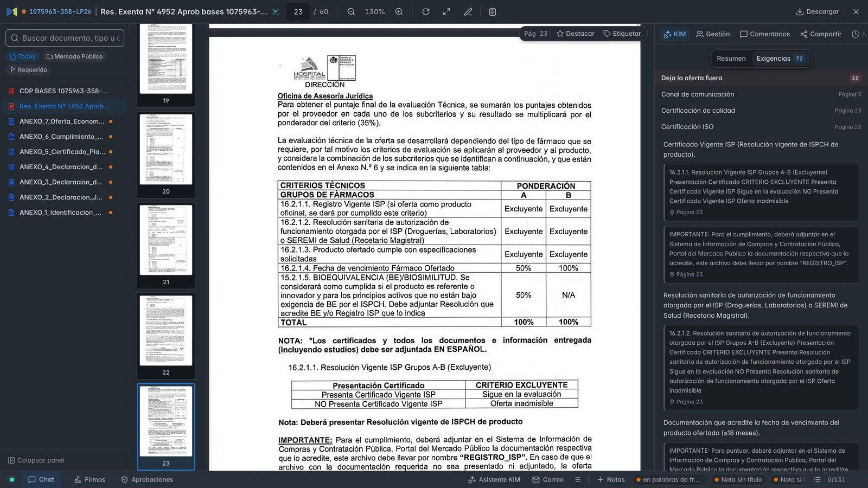Go to page 21 thumbnail
This screenshot has width=868, height=488.
coord(166,245)
